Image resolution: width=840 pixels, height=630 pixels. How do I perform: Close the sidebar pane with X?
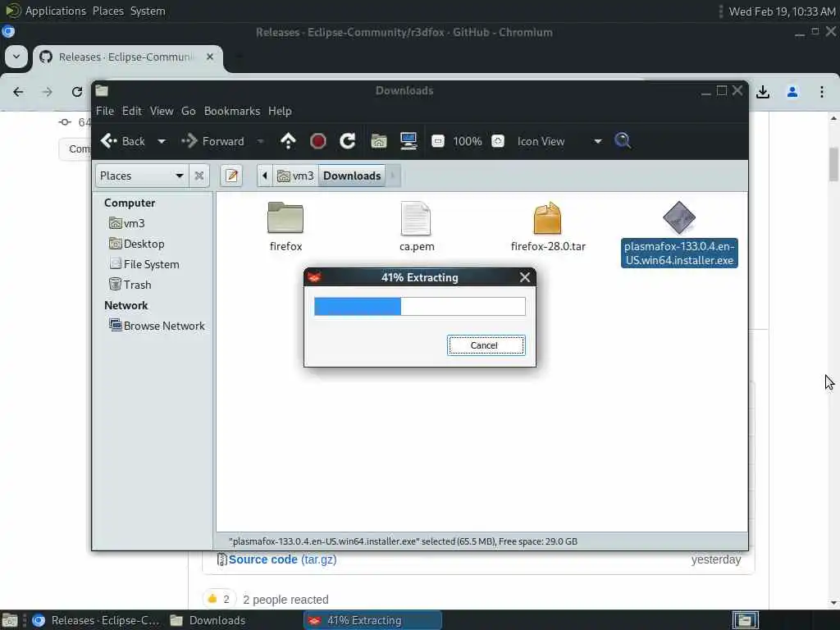click(x=199, y=176)
